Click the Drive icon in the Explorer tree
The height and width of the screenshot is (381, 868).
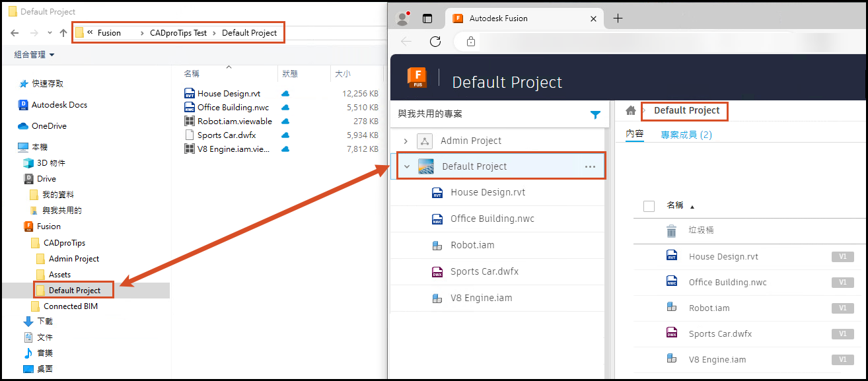29,178
